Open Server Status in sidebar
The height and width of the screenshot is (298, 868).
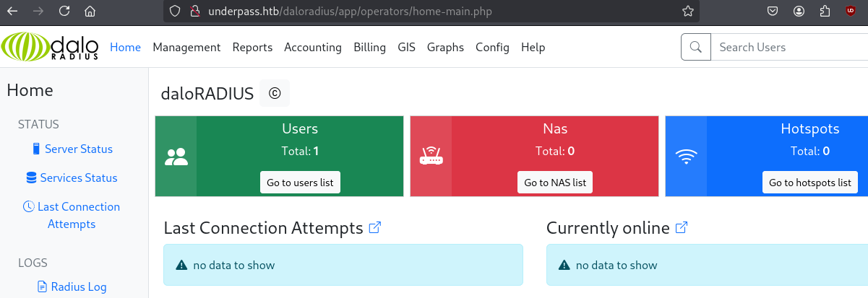(x=78, y=149)
